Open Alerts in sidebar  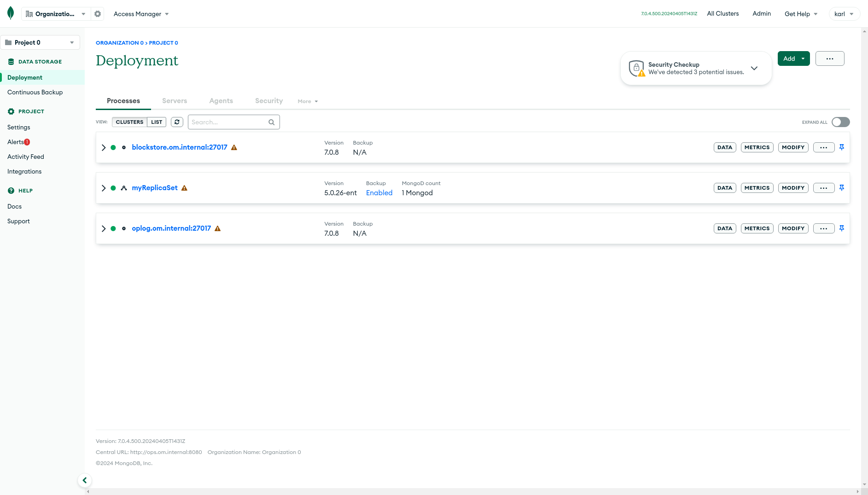tap(16, 142)
